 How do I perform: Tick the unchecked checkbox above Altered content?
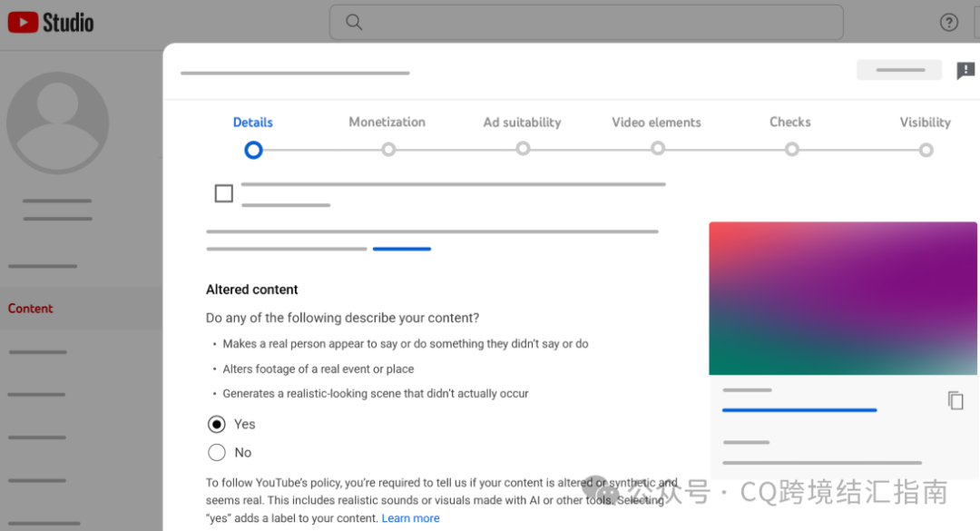[224, 193]
